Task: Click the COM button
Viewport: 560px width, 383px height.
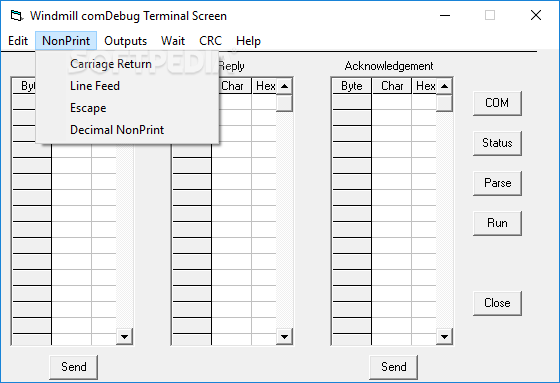Action: click(497, 103)
